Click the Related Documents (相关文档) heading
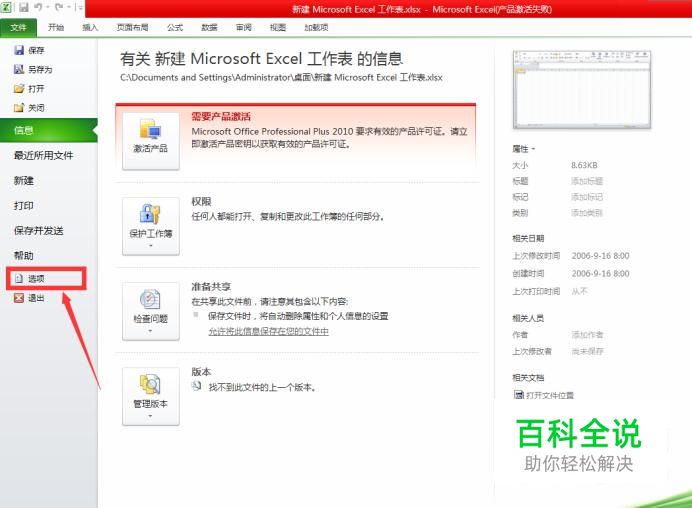Screen dimensions: 692x508 (528, 378)
